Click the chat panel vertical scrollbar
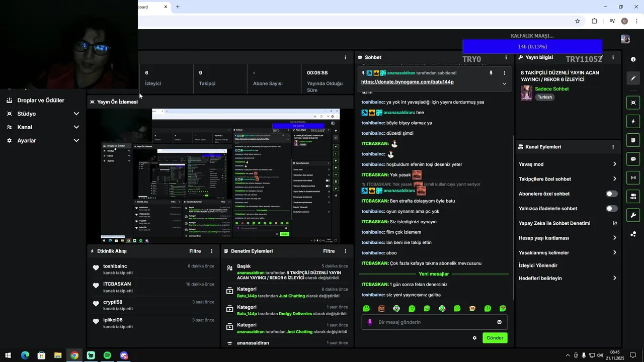Viewport: 644px width, 362px height. point(513,216)
